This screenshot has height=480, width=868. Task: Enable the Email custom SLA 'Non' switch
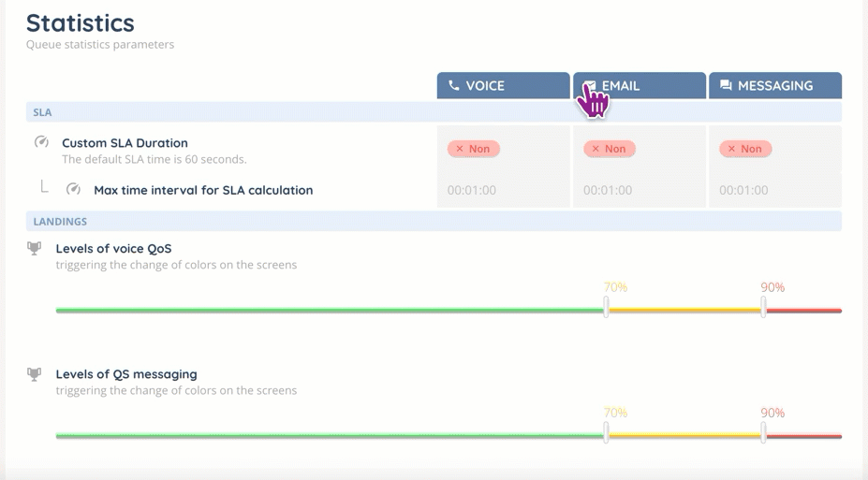pos(609,149)
